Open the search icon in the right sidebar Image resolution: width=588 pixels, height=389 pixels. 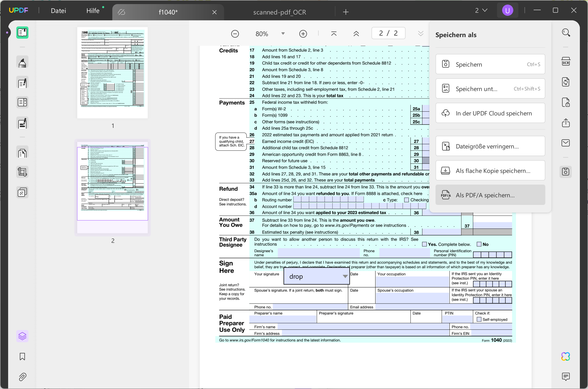coord(566,33)
